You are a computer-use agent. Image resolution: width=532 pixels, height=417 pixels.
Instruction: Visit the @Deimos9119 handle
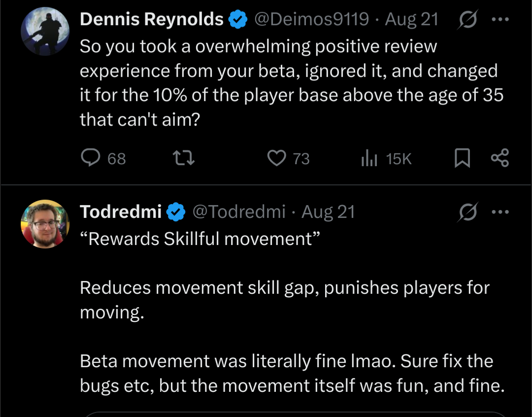point(311,20)
